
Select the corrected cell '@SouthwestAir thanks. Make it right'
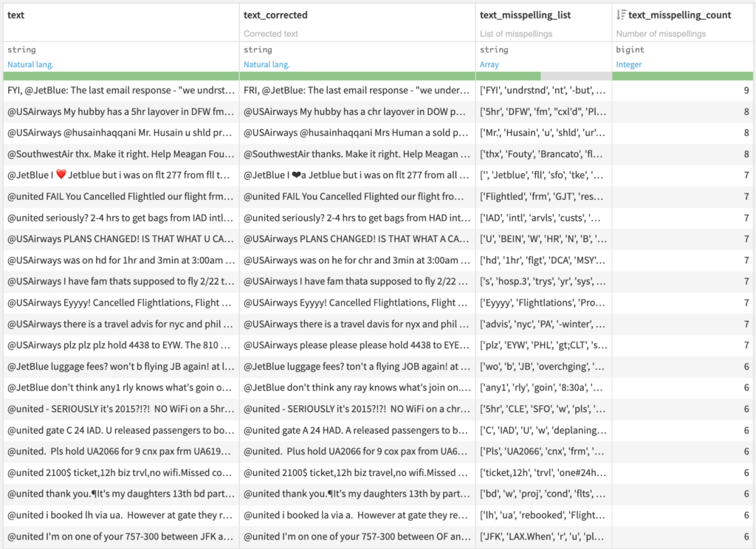tap(357, 154)
